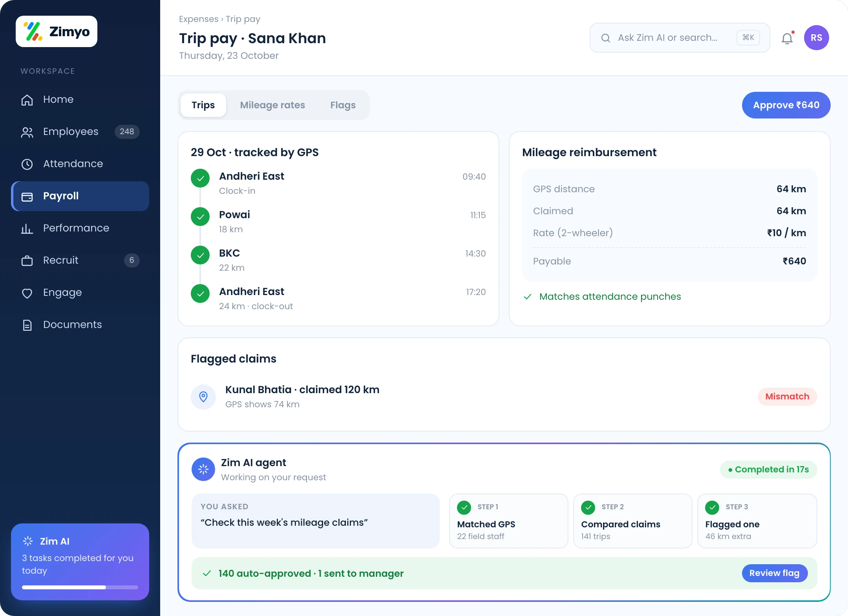Click green check beside BKC stop
The width and height of the screenshot is (848, 616).
[200, 255]
